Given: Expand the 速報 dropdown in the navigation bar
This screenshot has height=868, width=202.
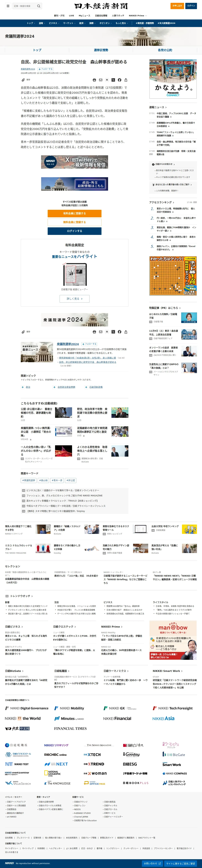Looking at the screenshot, I should [42, 23].
